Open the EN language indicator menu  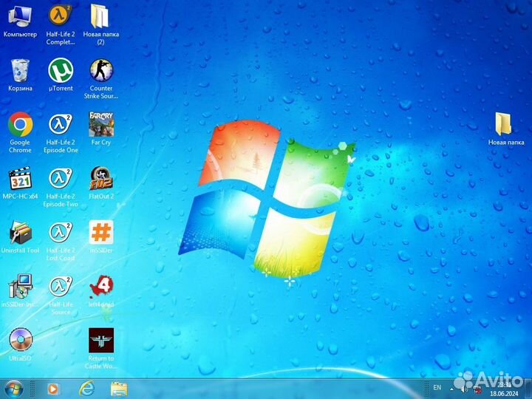coord(437,387)
